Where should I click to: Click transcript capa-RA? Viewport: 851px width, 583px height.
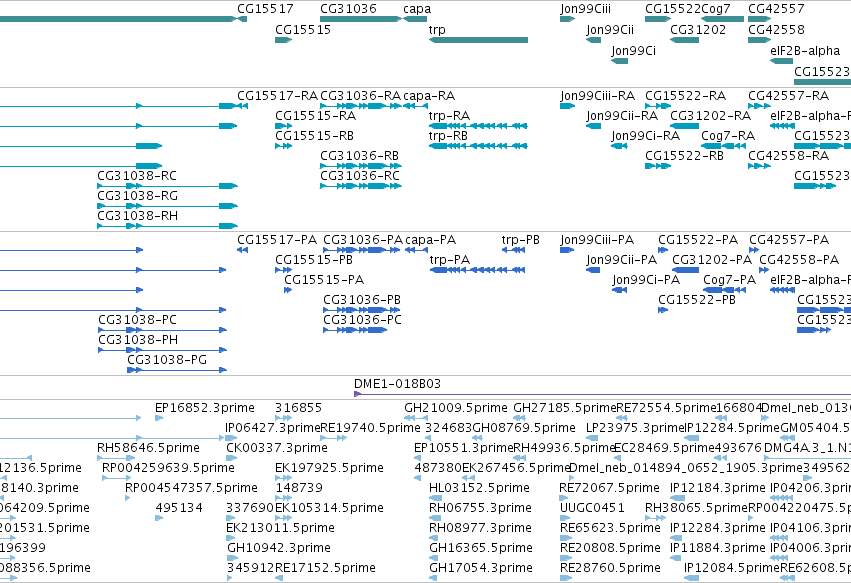click(429, 96)
